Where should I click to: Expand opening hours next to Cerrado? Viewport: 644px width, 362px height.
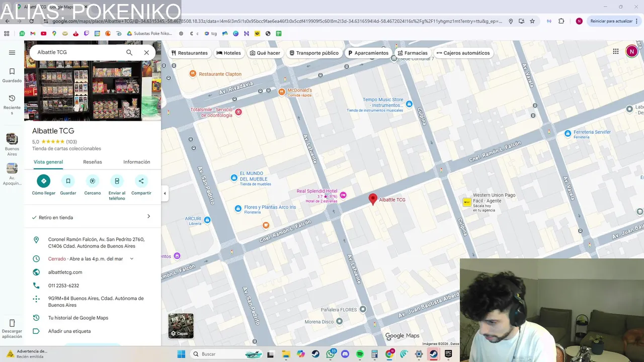[x=132, y=259]
